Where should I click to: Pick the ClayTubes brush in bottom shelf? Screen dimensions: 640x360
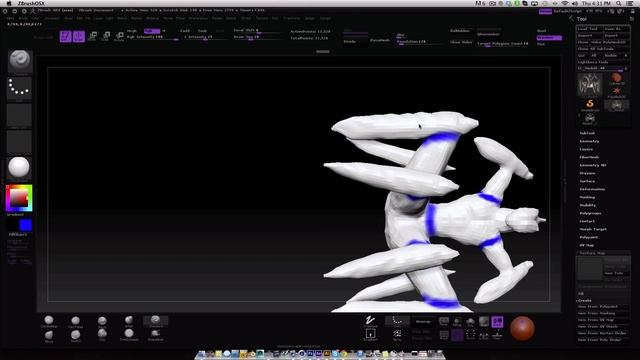click(x=76, y=322)
